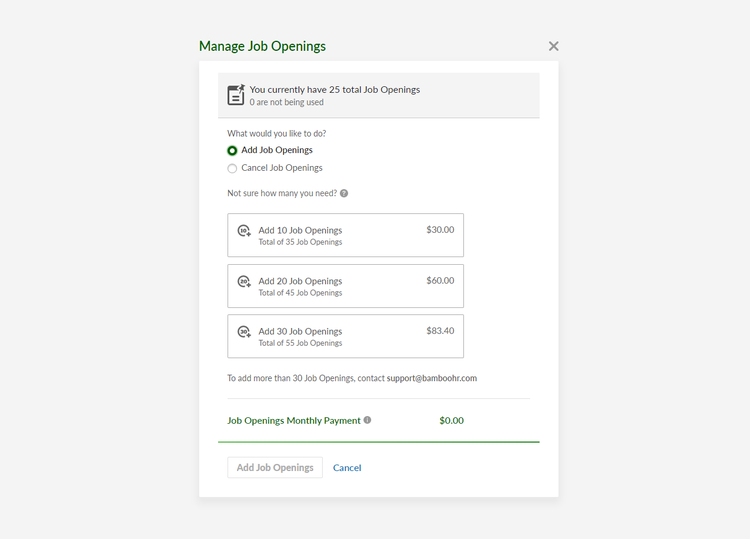
Task: Choose the Add 10 Job Openings option
Action: point(345,235)
